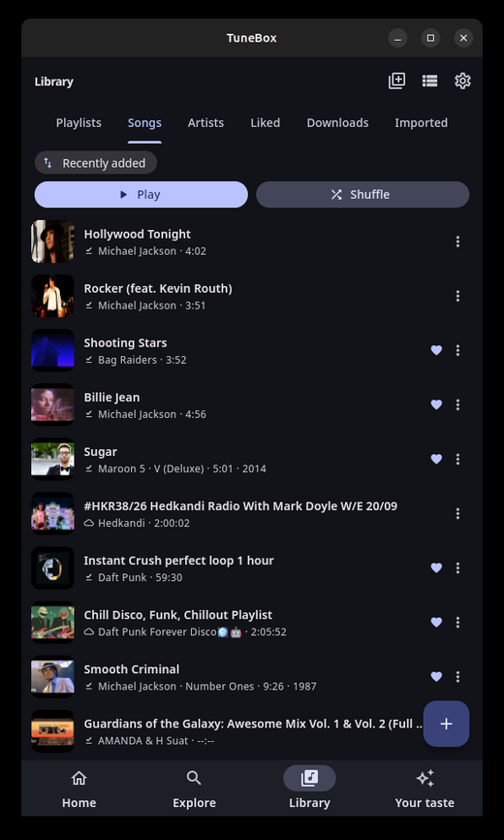Select the Hollywood Tonight album thumbnail
504x840 pixels.
click(x=52, y=242)
